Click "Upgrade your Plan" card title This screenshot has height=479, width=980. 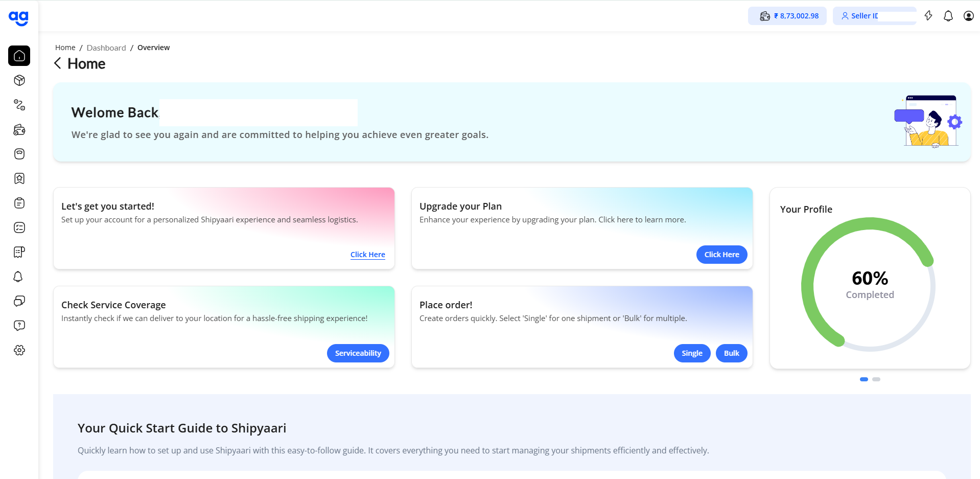(460, 206)
